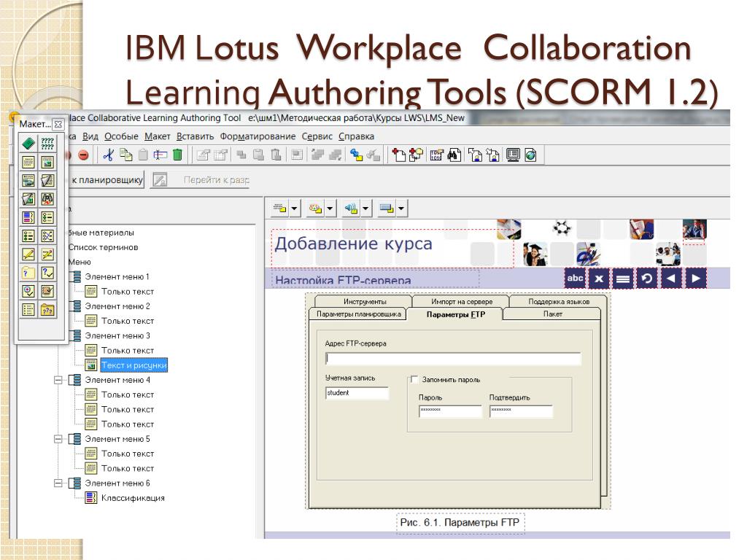Select Только текст under Элемент меню 2
This screenshot has width=747, height=560.
tap(128, 321)
